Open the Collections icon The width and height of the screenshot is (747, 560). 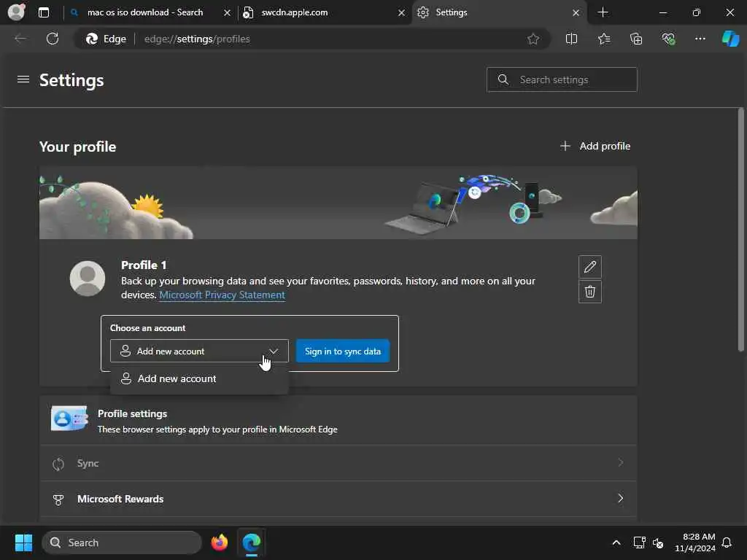tap(636, 39)
